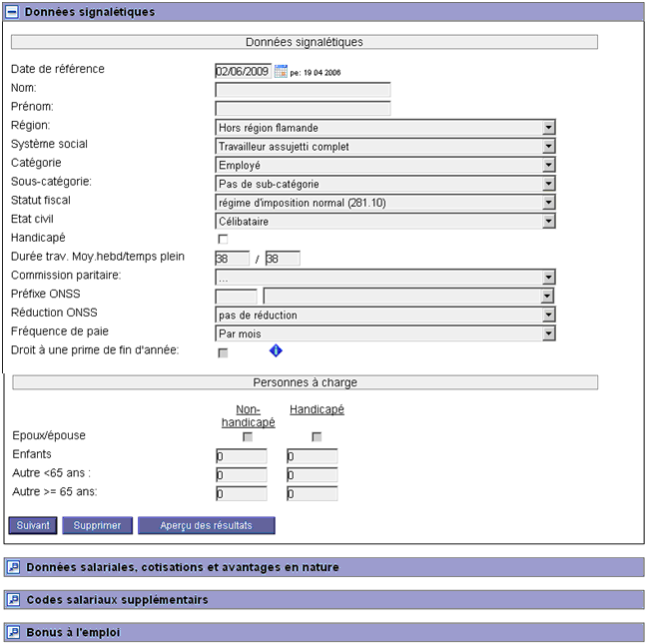The image size is (646, 644).
Task: Expand the Bonus à l'emploi section
Action: coord(14,632)
